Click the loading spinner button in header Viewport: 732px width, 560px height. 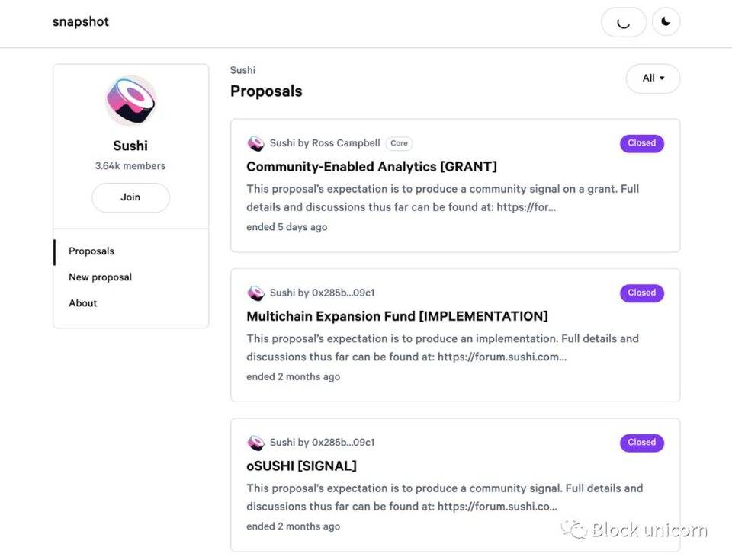[x=624, y=22]
